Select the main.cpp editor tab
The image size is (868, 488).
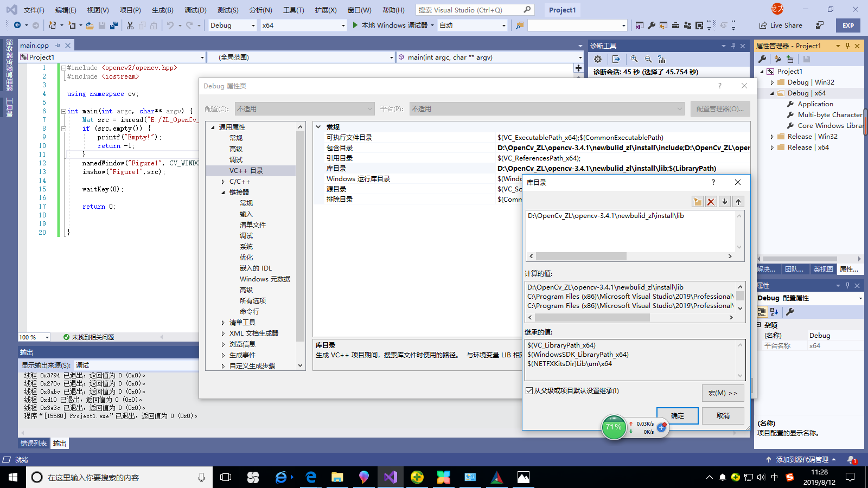[x=35, y=46]
